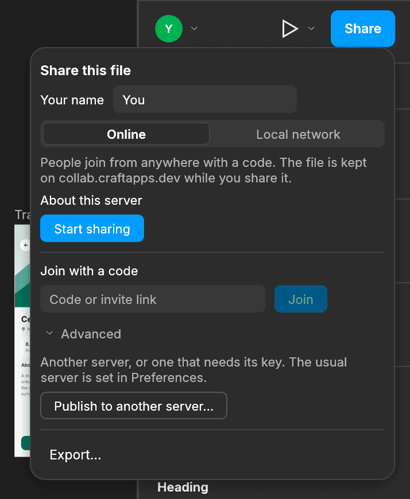410x499 pixels.
Task: Click the Advanced label
Action: (91, 334)
